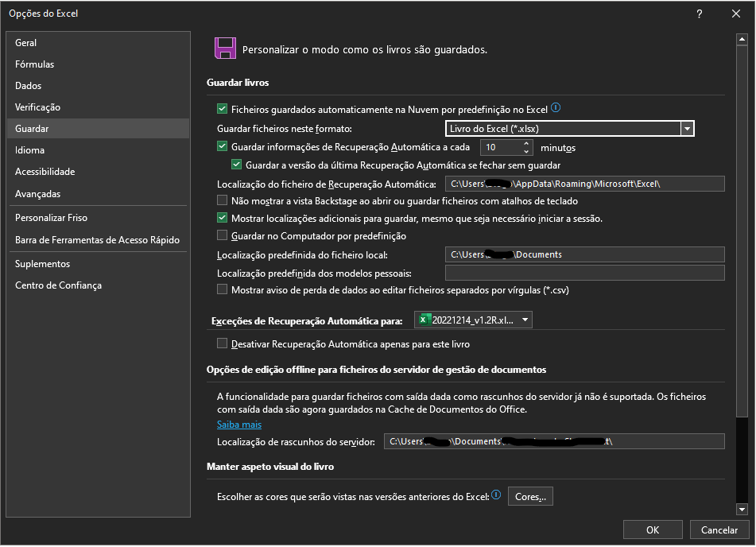The width and height of the screenshot is (756, 547).
Task: Click personal templates default location field
Action: tap(584, 273)
